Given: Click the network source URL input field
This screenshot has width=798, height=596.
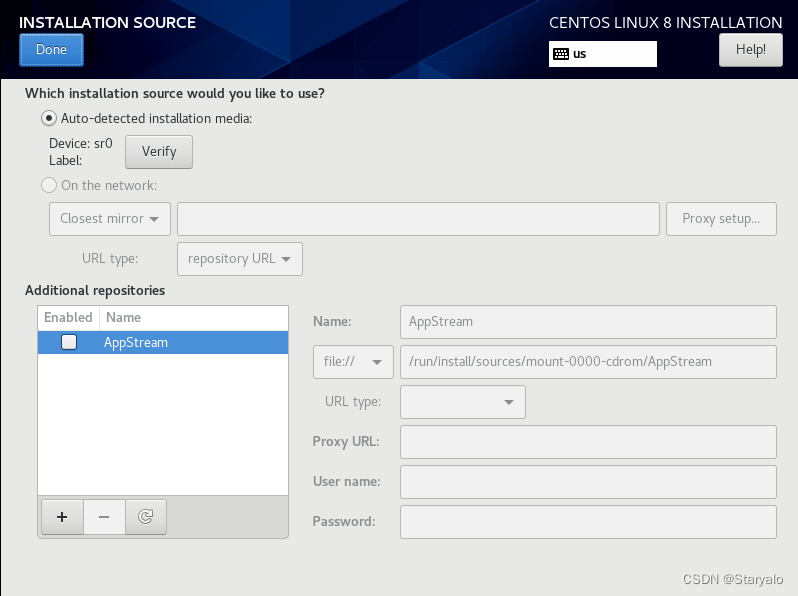Looking at the screenshot, I should pyautogui.click(x=418, y=219).
